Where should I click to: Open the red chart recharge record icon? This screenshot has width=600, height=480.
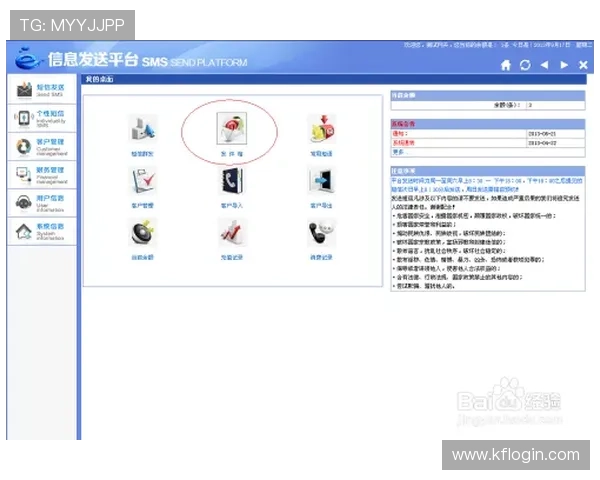click(x=232, y=233)
